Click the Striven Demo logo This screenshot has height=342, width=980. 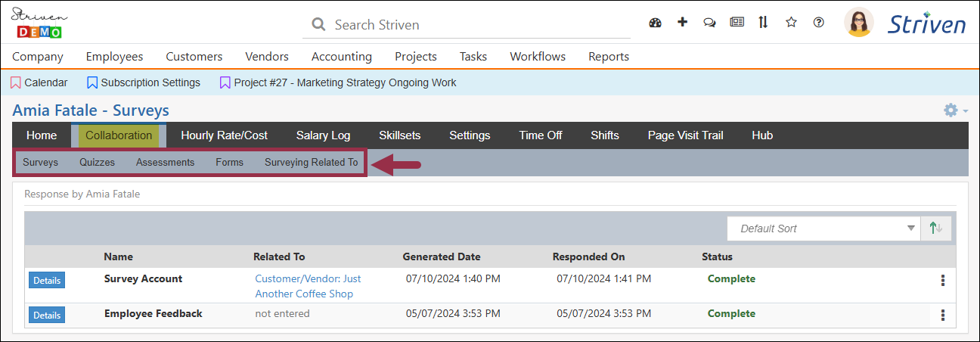39,23
